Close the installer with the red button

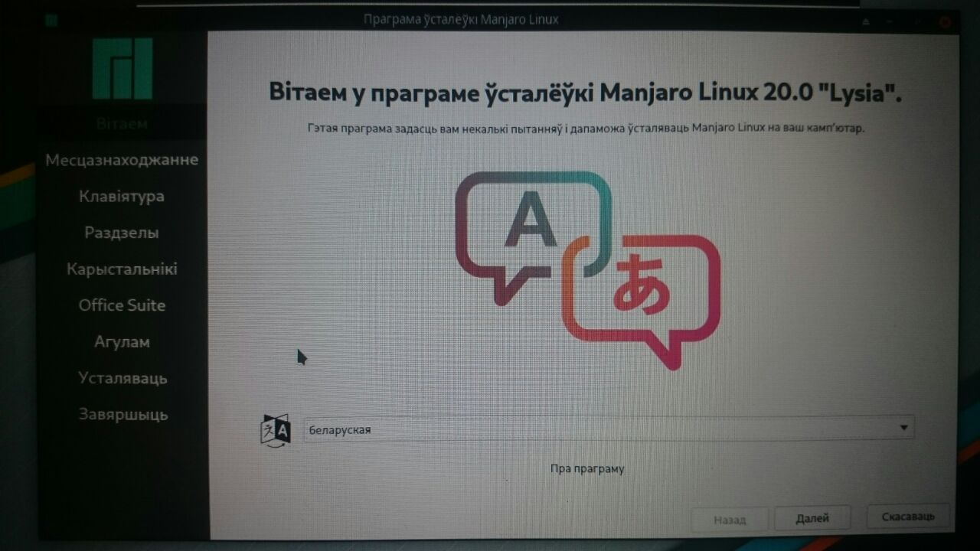coord(946,22)
